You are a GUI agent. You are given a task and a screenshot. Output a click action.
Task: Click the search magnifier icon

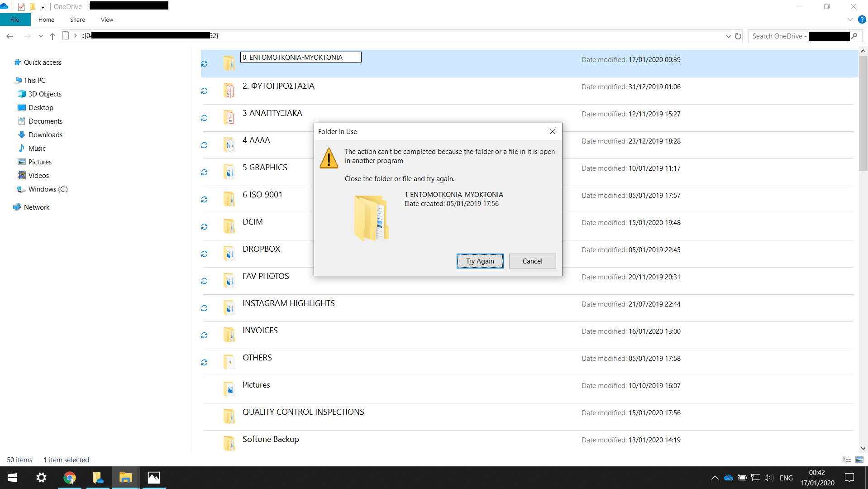pyautogui.click(x=854, y=36)
